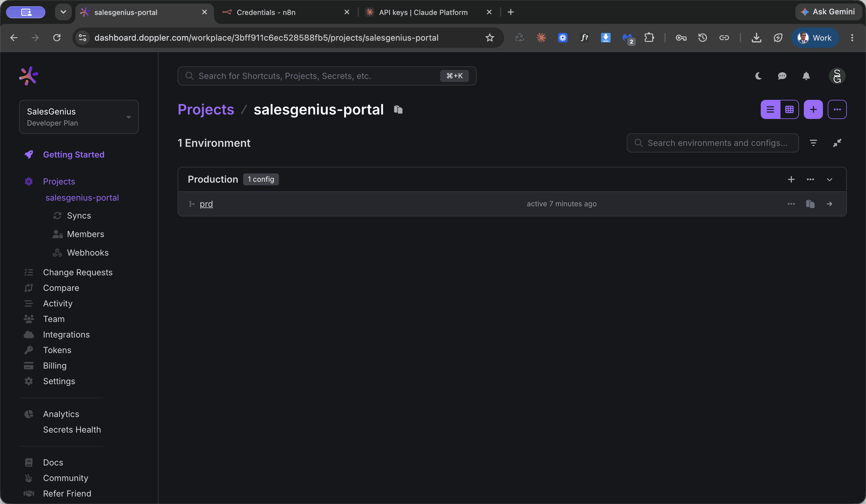Viewport: 866px width, 504px height.
Task: Open Members section
Action: point(86,234)
